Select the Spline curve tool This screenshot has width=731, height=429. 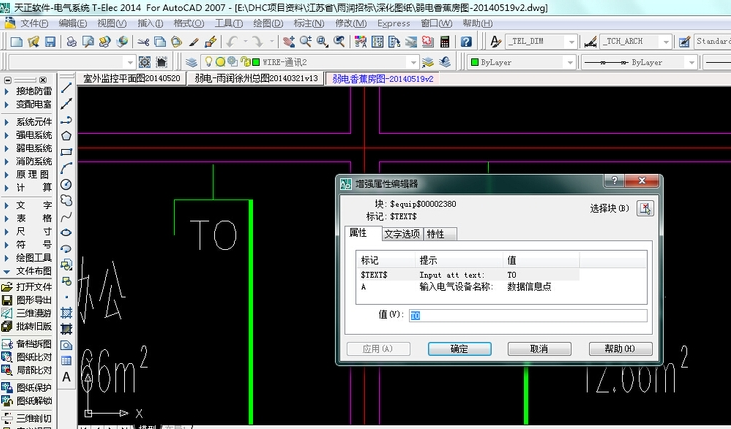(x=66, y=216)
